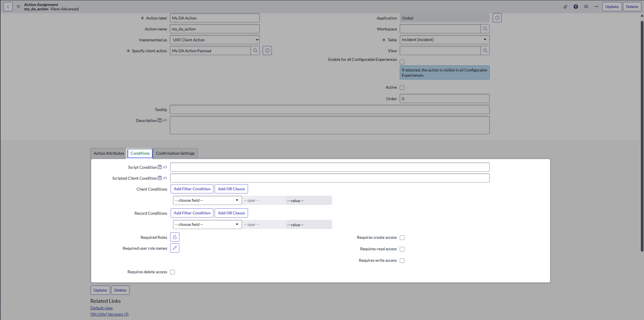The image size is (644, 320).
Task: Switch to the Action Attributes tab
Action: click(x=109, y=153)
